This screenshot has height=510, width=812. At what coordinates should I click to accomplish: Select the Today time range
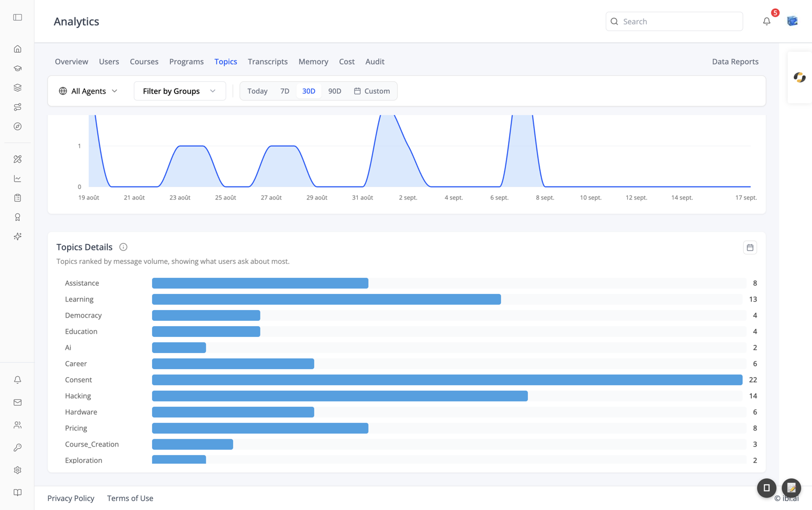coord(257,91)
